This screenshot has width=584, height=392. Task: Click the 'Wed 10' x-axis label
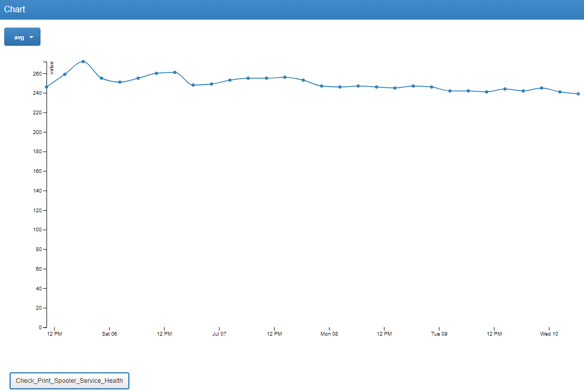[x=549, y=334]
